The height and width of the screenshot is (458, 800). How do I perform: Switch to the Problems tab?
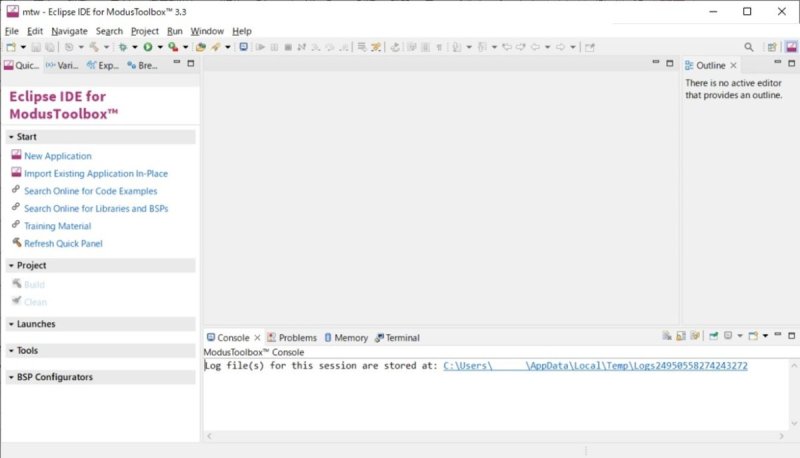pos(292,338)
